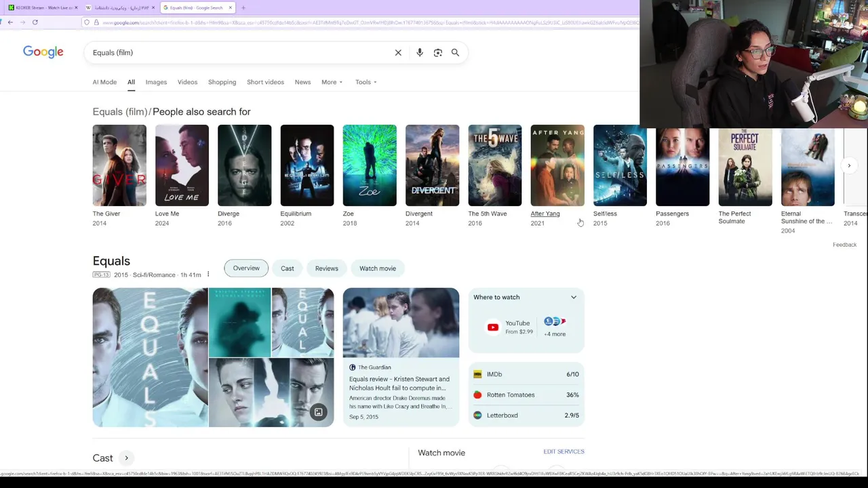Open the Diverge 2016 poster

pos(244,165)
